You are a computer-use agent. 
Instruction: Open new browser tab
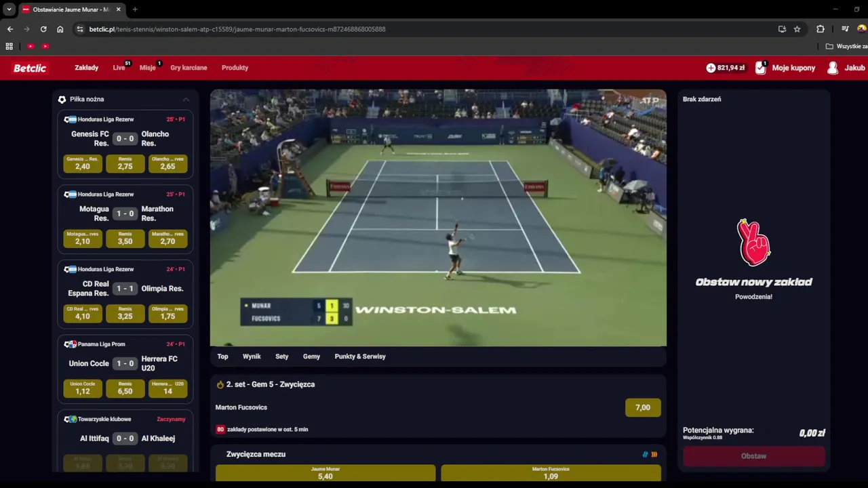pyautogui.click(x=135, y=9)
